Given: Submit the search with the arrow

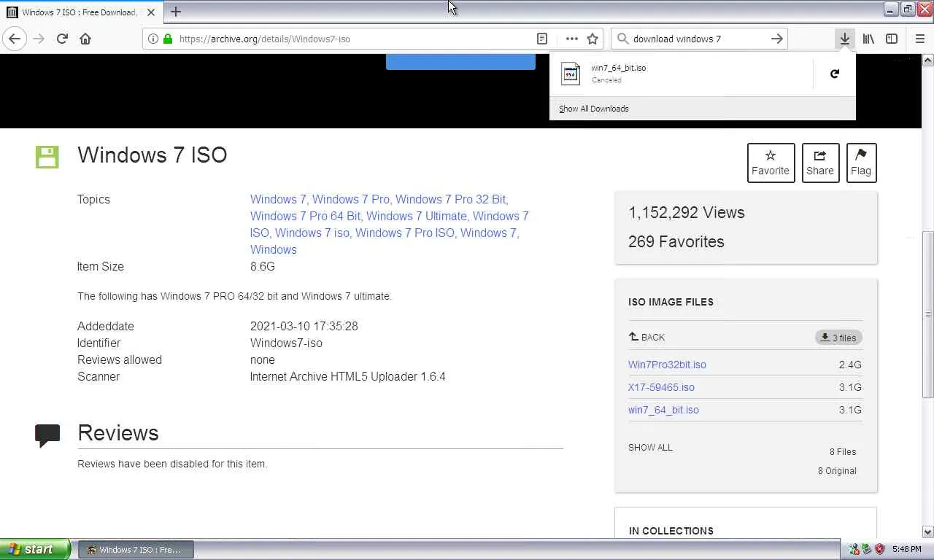Looking at the screenshot, I should pos(777,39).
